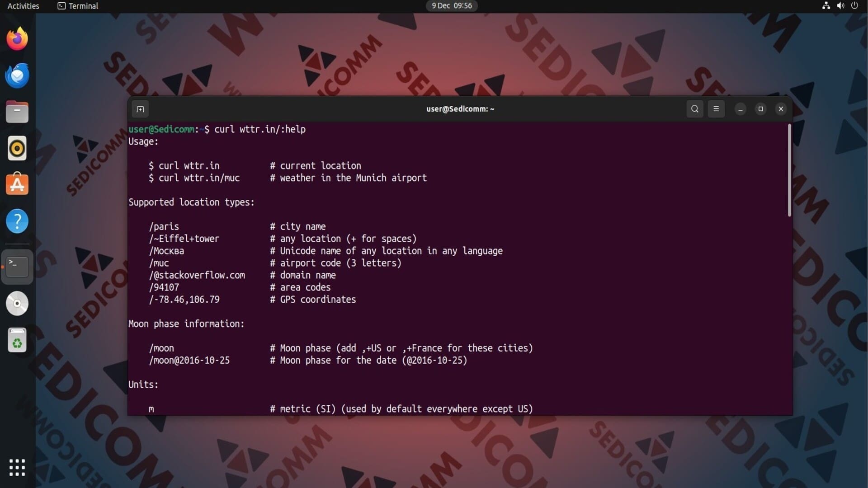Viewport: 868px width, 488px height.
Task: Click the '# GPS coordinates' comment
Action: tap(313, 300)
